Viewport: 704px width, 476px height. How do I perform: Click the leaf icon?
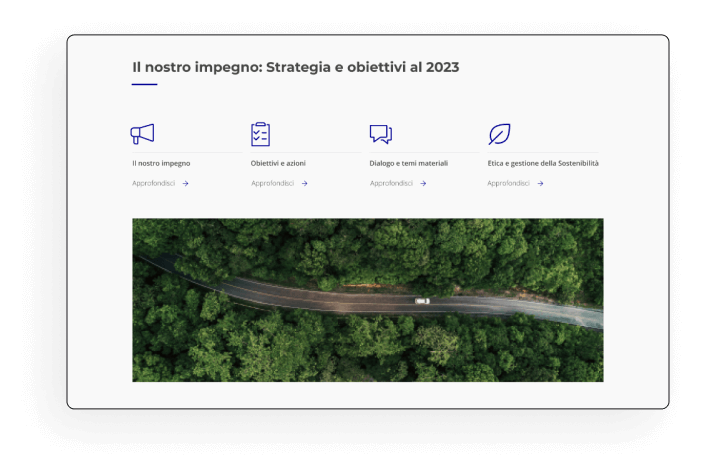[498, 134]
